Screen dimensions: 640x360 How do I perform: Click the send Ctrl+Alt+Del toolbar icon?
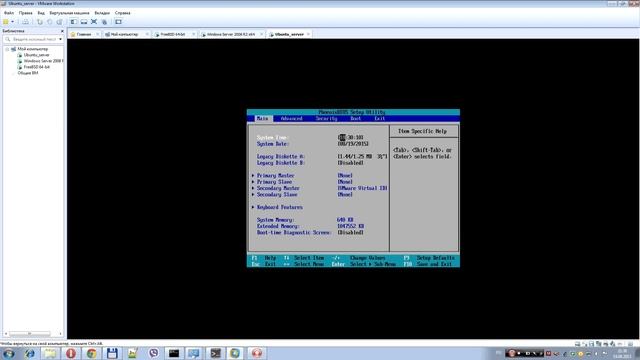[25, 22]
